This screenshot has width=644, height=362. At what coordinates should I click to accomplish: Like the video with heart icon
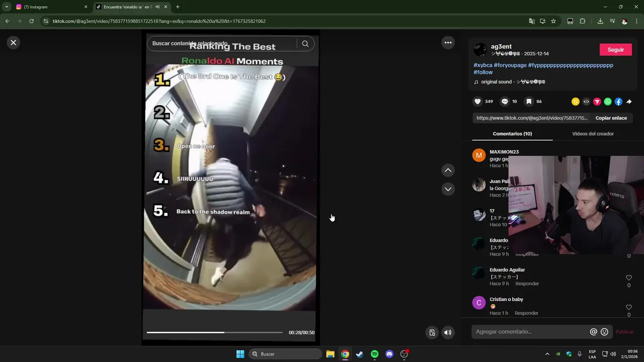pyautogui.click(x=477, y=102)
